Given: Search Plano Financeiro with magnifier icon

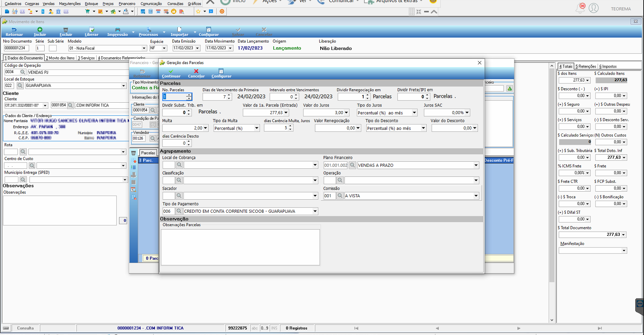Looking at the screenshot, I should pos(353,165).
